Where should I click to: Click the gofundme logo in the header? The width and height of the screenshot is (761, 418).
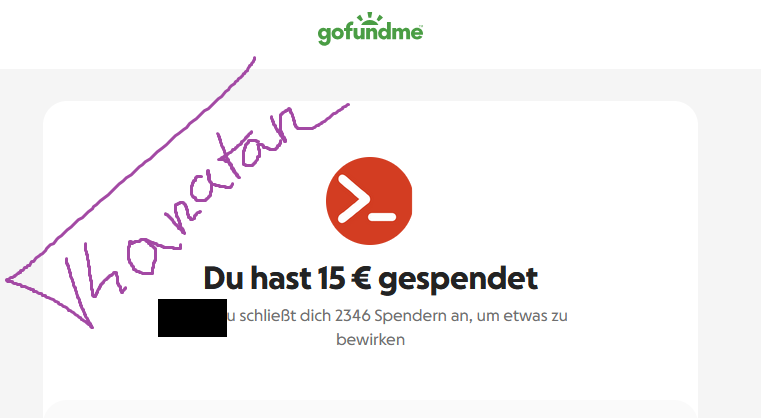tap(370, 29)
